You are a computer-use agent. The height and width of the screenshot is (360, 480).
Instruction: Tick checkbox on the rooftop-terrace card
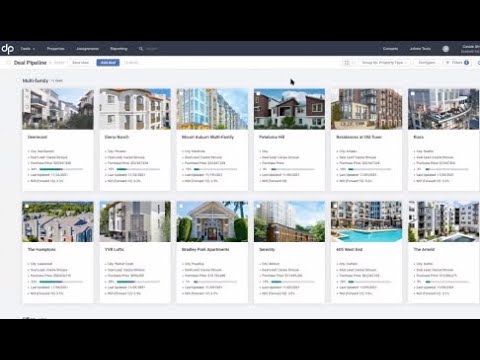coord(412,94)
